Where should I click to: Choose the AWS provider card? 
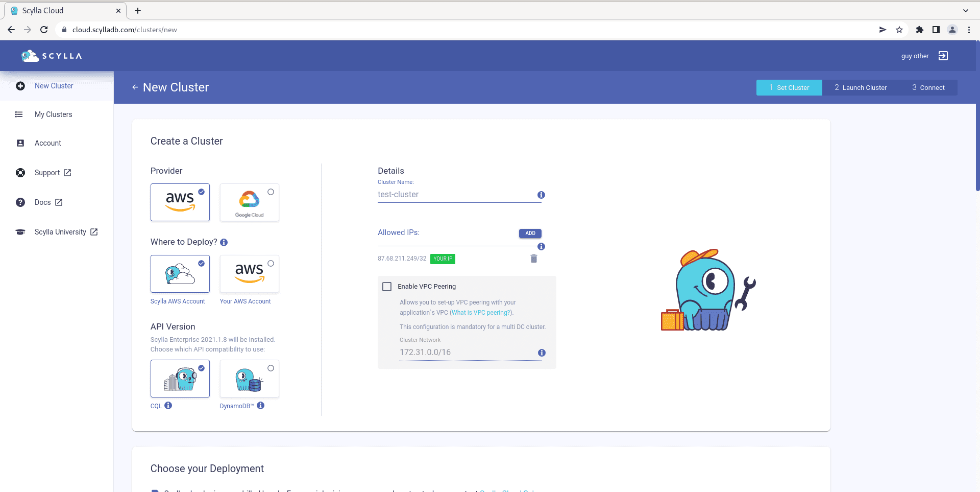pyautogui.click(x=180, y=202)
